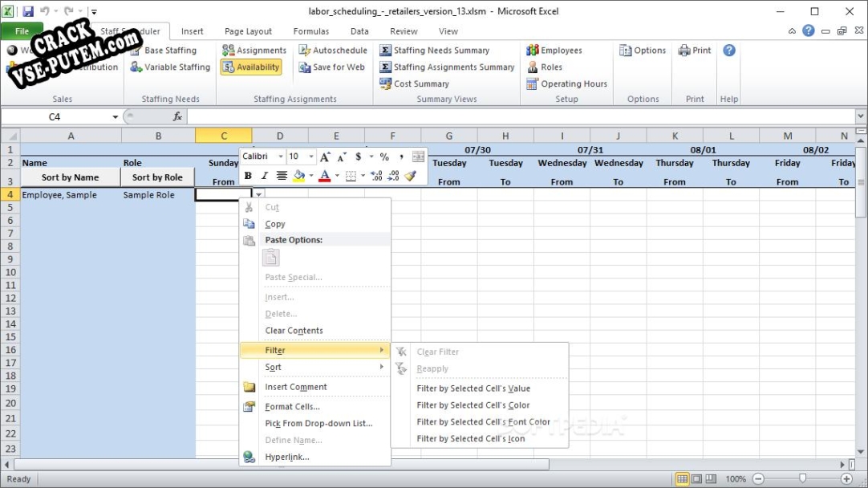Select cell 'Employee, Sample'
This screenshot has width=868, height=488.
point(71,194)
